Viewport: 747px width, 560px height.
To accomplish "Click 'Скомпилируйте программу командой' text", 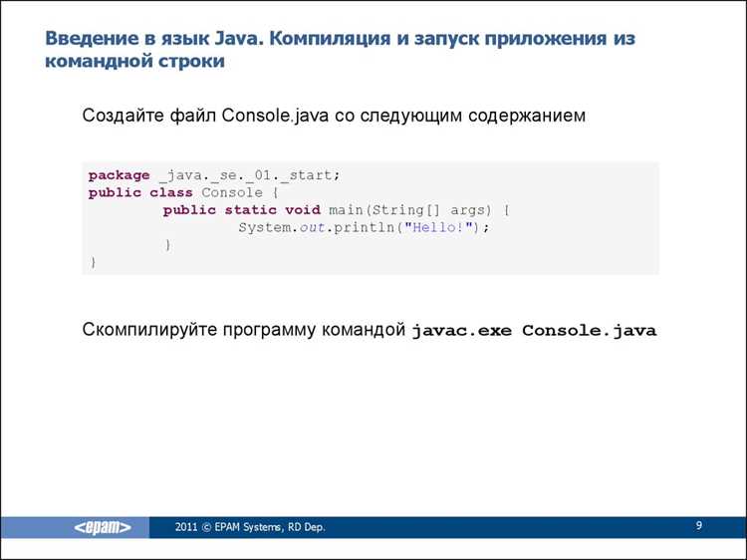I will click(x=244, y=330).
